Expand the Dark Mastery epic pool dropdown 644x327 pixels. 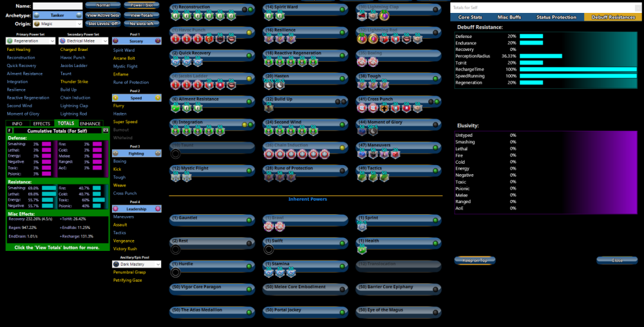tap(136, 264)
